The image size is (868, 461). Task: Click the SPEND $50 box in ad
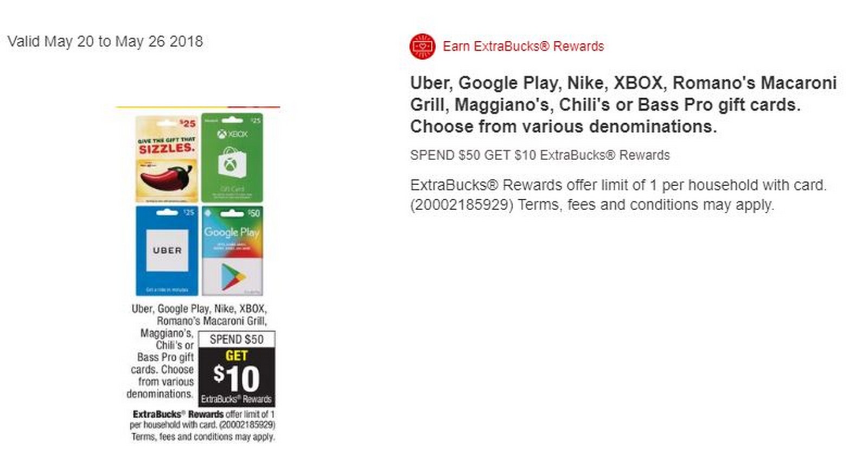click(237, 339)
